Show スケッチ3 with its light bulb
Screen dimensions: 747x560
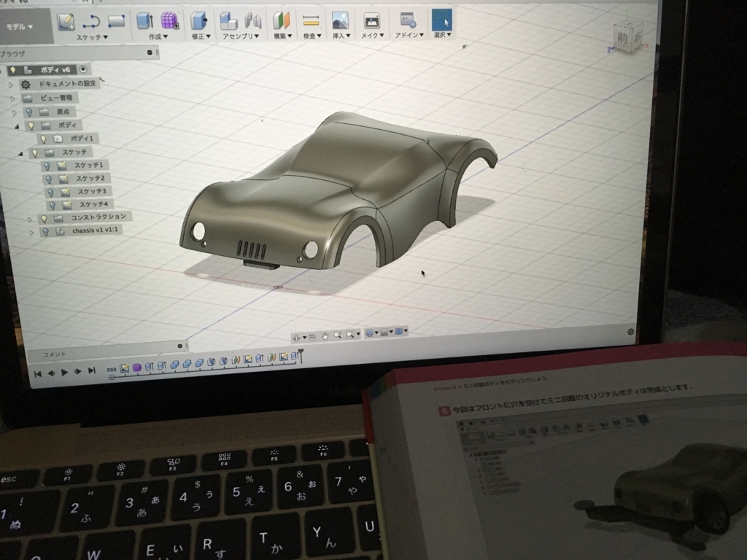click(x=50, y=192)
